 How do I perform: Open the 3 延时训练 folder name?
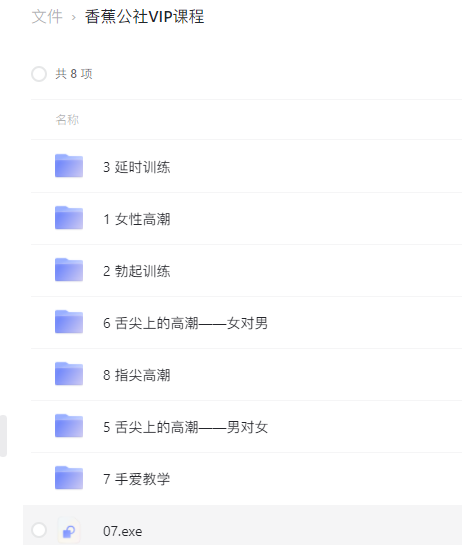(137, 167)
